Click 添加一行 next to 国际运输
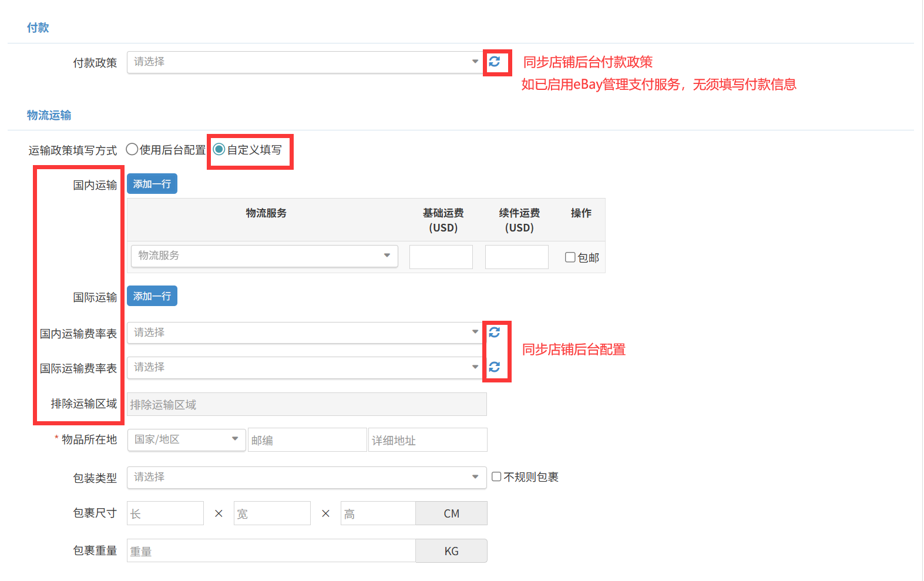This screenshot has width=924, height=581. pos(152,296)
